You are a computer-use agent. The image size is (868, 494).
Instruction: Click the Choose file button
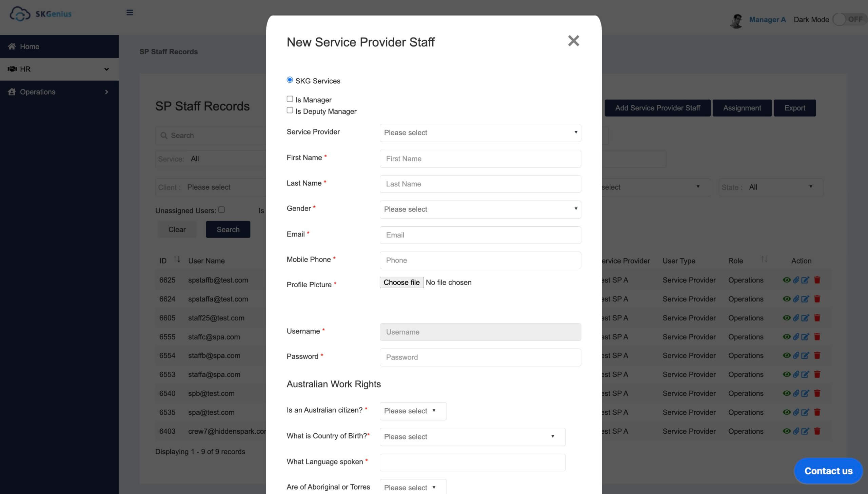(401, 282)
